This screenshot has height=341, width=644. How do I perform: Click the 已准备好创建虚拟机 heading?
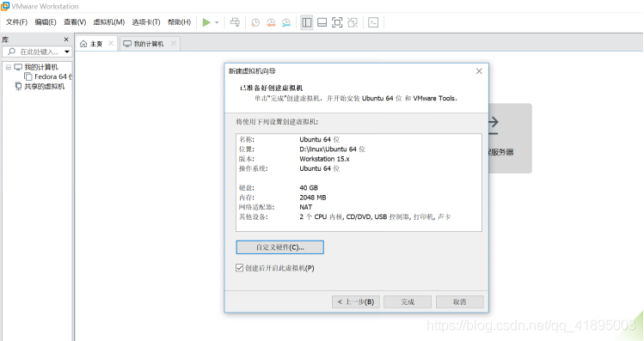pyautogui.click(x=271, y=88)
